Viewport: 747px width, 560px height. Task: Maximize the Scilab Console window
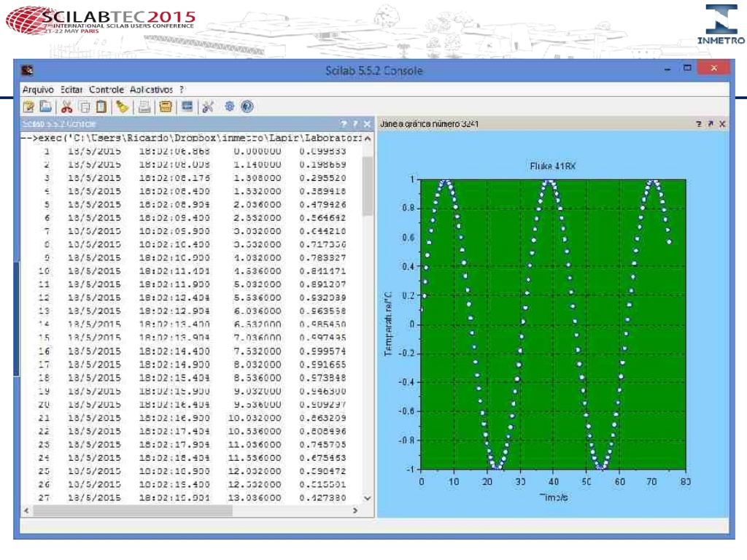687,68
